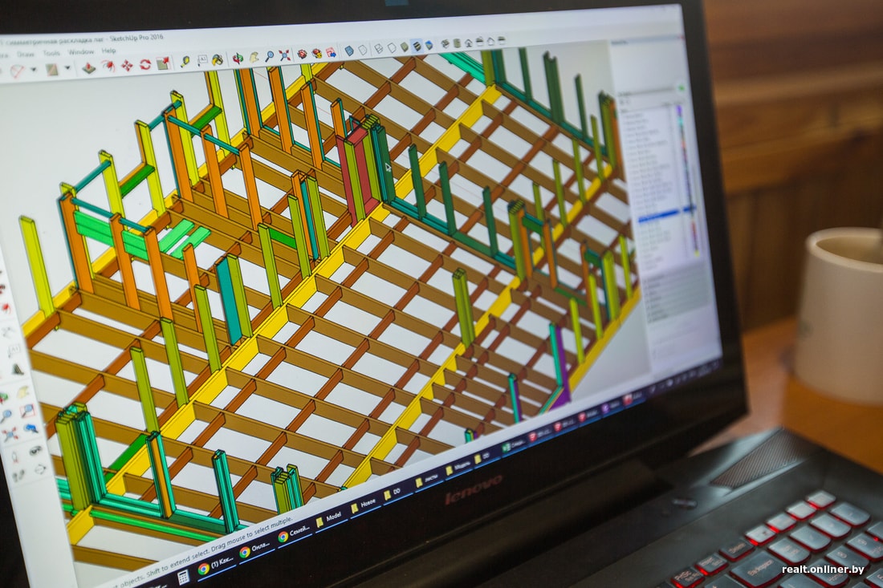The width and height of the screenshot is (883, 588).
Task: Select Position Camera tool
Action: point(14,457)
